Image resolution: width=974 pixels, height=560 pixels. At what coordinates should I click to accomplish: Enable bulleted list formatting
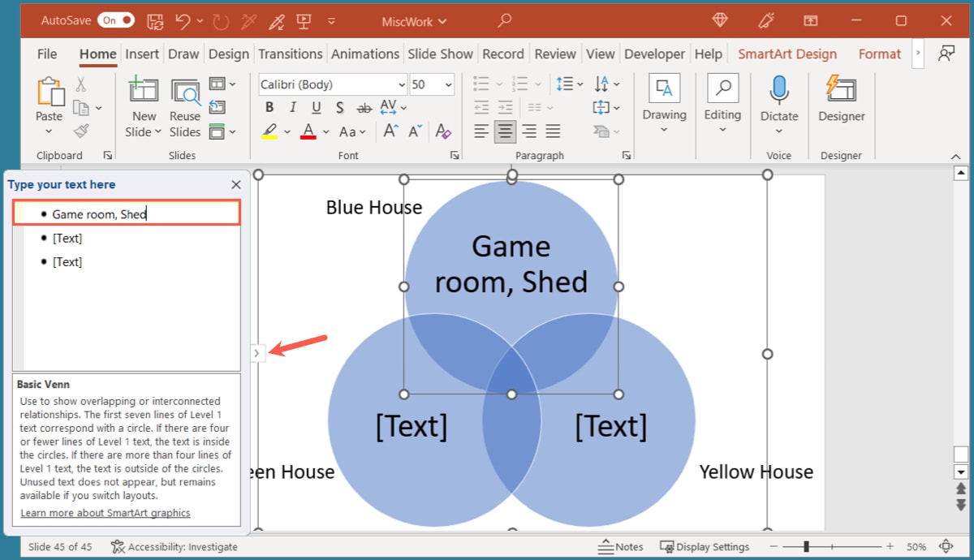481,82
